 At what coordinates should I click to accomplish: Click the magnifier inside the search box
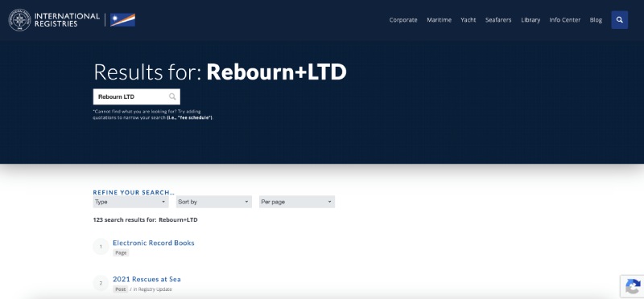[172, 96]
